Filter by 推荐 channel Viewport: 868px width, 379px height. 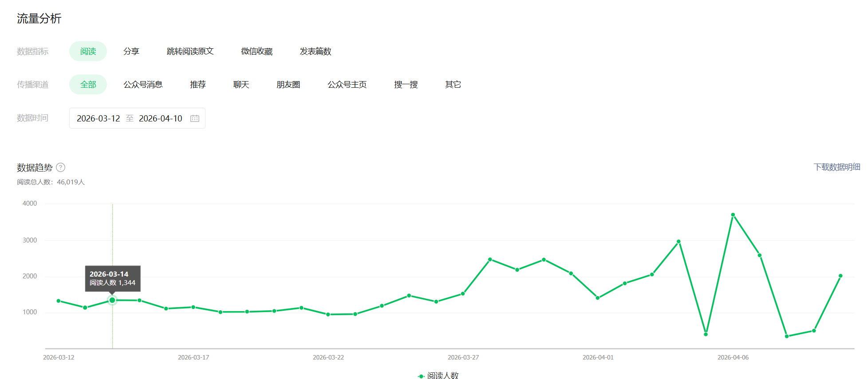pyautogui.click(x=198, y=85)
